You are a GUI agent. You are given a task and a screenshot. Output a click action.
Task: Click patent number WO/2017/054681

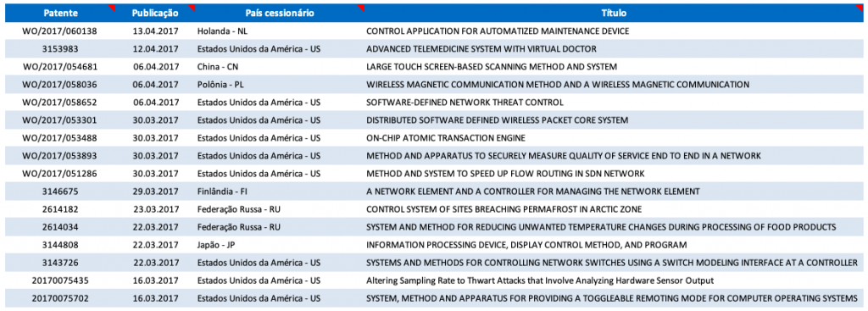60,67
